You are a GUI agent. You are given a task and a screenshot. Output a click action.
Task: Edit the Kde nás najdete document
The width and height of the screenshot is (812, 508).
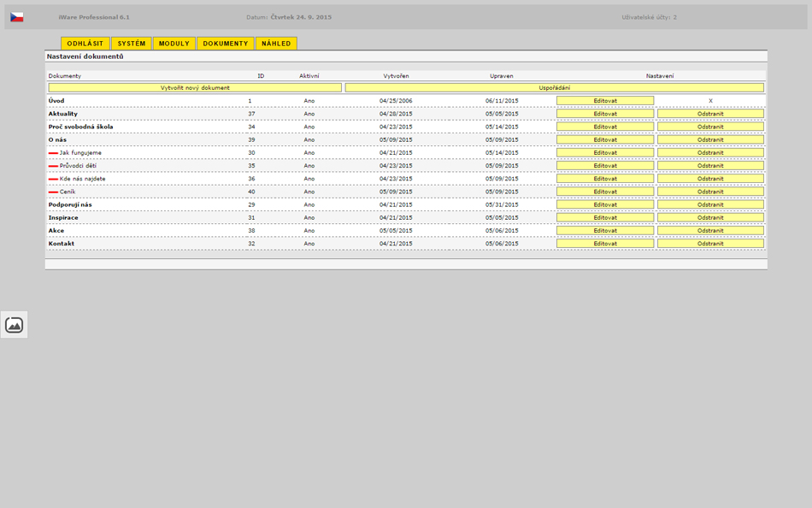coord(605,179)
